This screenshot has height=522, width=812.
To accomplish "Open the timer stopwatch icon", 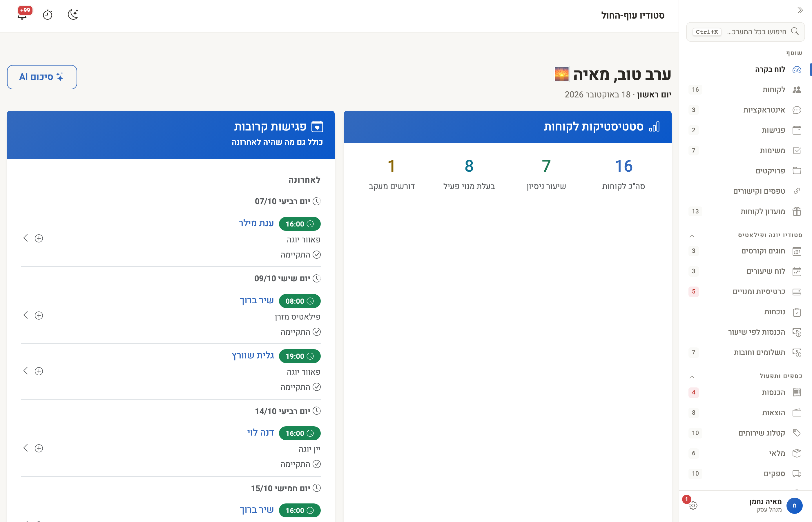I will [x=48, y=14].
